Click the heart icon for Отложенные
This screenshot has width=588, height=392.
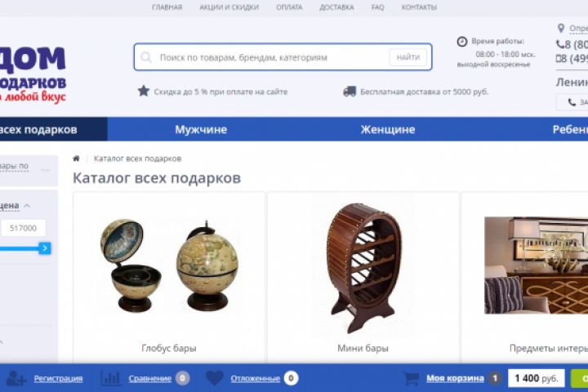(x=215, y=378)
